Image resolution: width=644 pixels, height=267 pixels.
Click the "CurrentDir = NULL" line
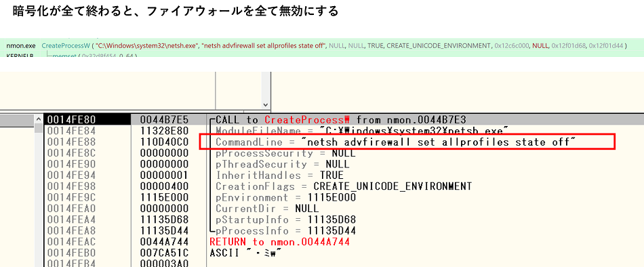tap(267, 209)
